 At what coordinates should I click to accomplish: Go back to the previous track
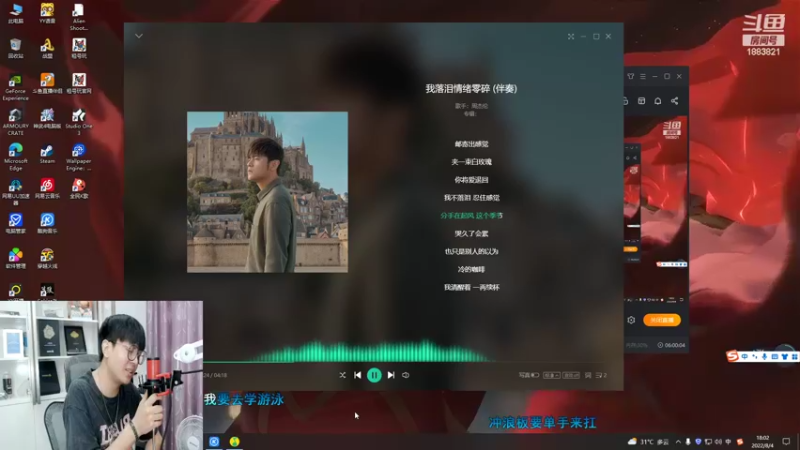click(358, 375)
